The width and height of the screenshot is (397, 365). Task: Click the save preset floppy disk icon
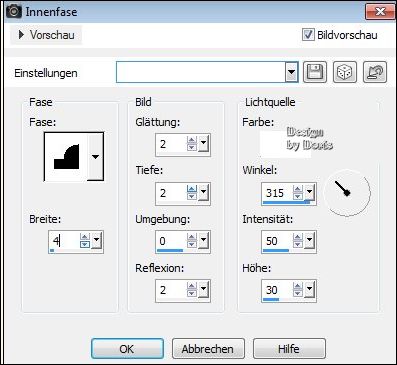[x=315, y=72]
